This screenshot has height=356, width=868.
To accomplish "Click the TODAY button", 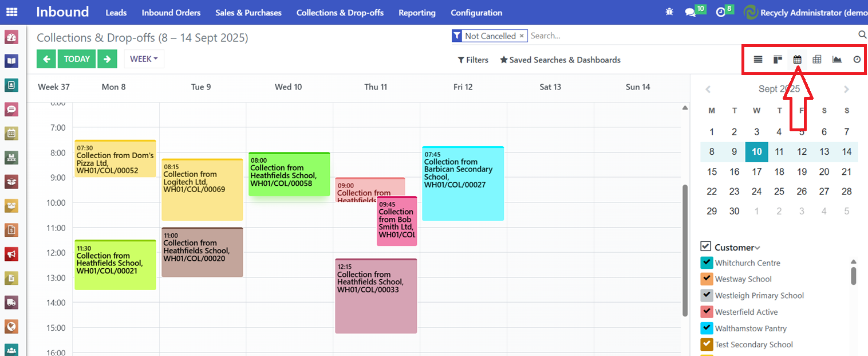I will pos(77,59).
